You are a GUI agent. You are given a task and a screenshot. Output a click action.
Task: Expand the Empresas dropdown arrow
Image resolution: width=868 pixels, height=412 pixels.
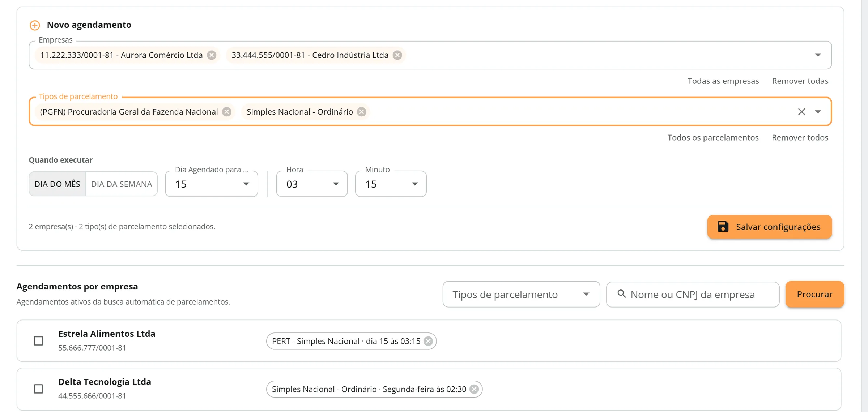click(818, 55)
